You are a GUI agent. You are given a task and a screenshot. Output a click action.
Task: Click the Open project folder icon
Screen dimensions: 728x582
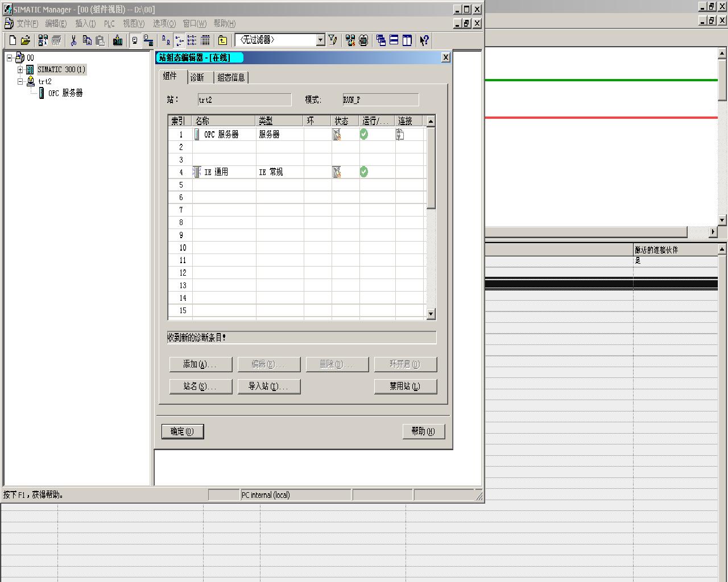coord(26,40)
